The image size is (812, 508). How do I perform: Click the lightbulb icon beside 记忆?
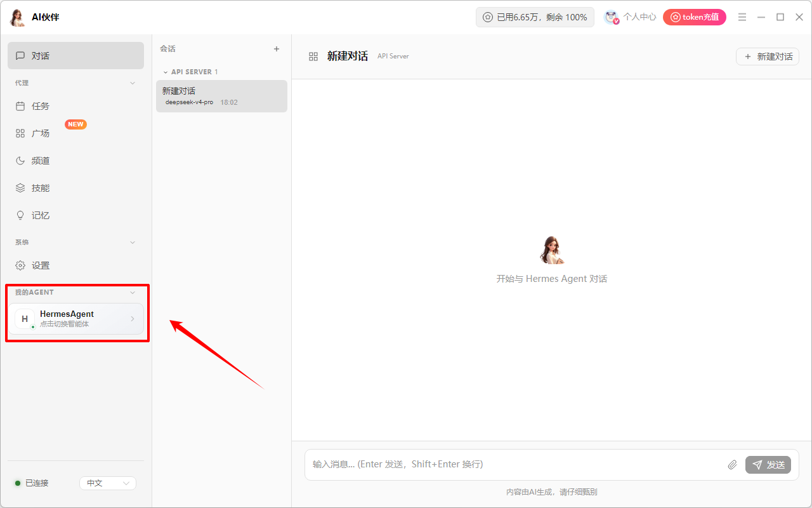pos(20,215)
